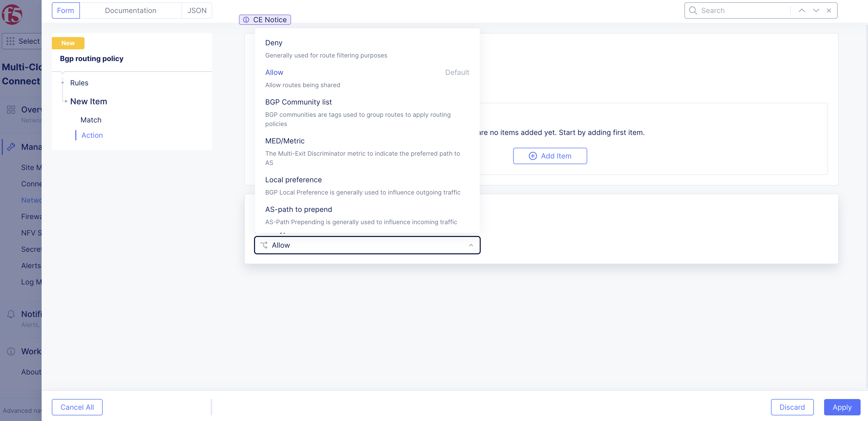868x421 pixels.
Task: Click the search magnifier icon
Action: click(693, 10)
